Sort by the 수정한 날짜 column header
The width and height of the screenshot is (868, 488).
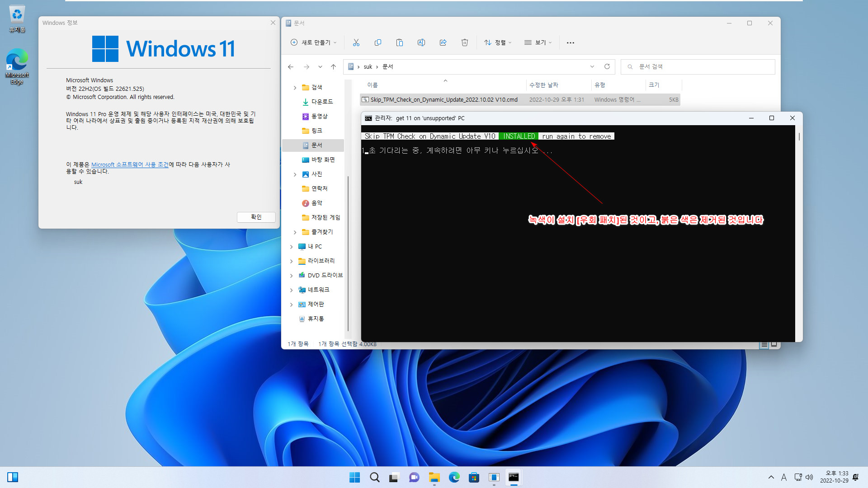544,85
